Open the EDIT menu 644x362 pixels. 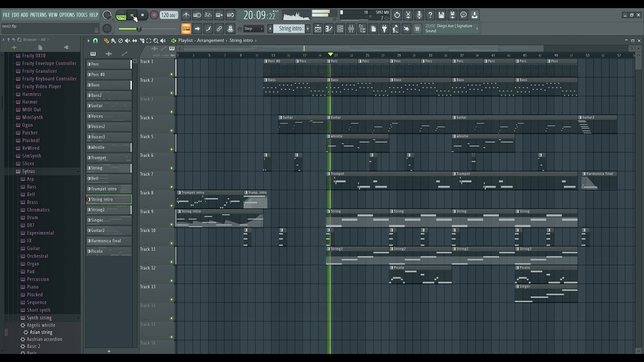16,15
